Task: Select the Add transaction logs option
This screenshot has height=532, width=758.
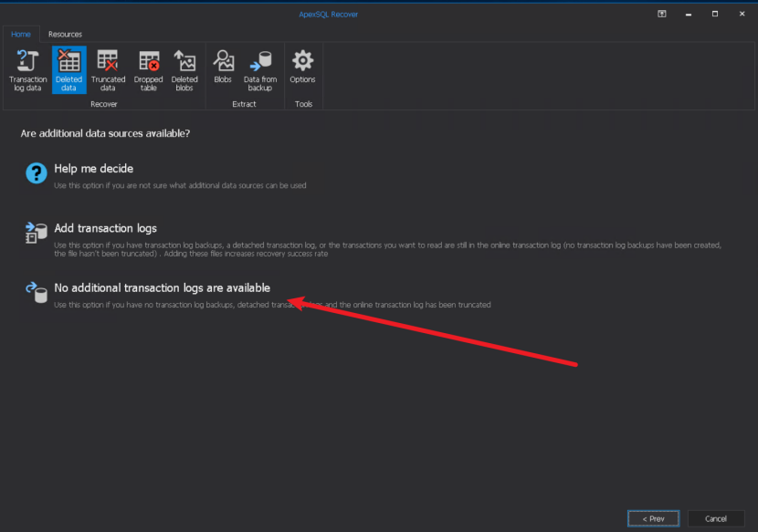Action: click(x=107, y=227)
